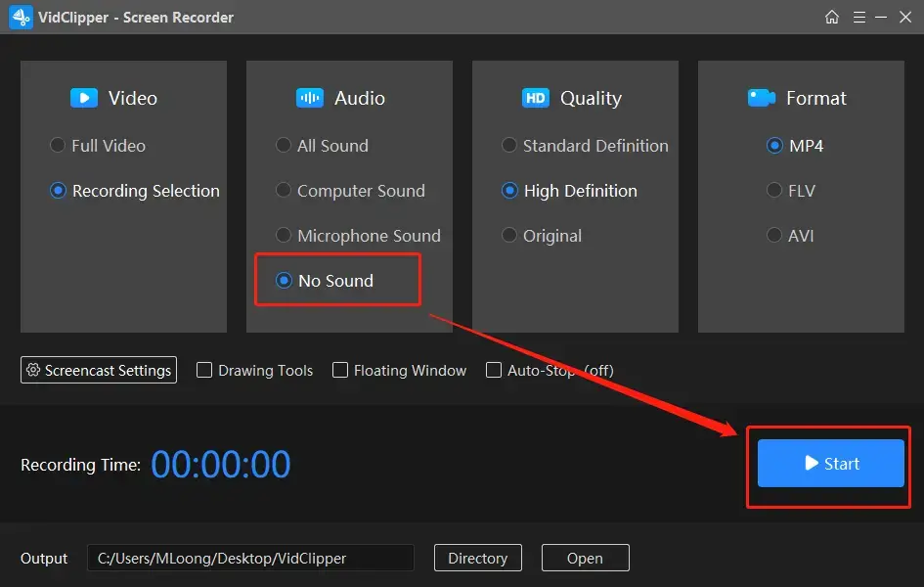
Task: Change the output Directory
Action: (478, 558)
